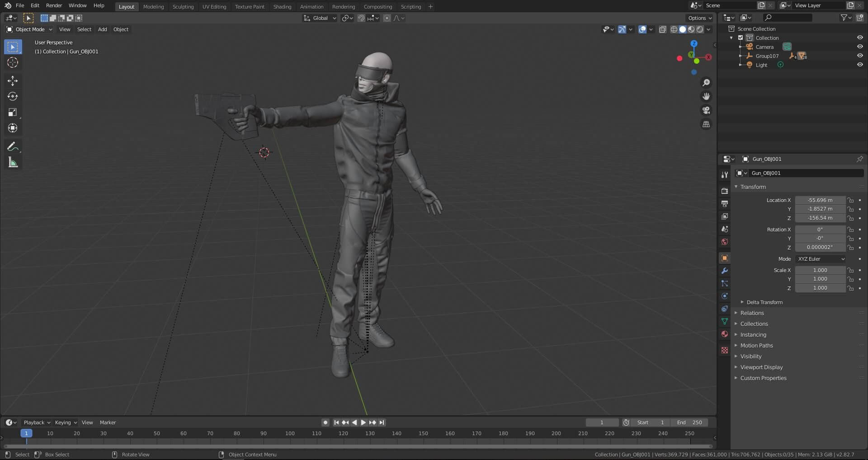Activate the Move tool
The width and height of the screenshot is (868, 460).
[13, 80]
